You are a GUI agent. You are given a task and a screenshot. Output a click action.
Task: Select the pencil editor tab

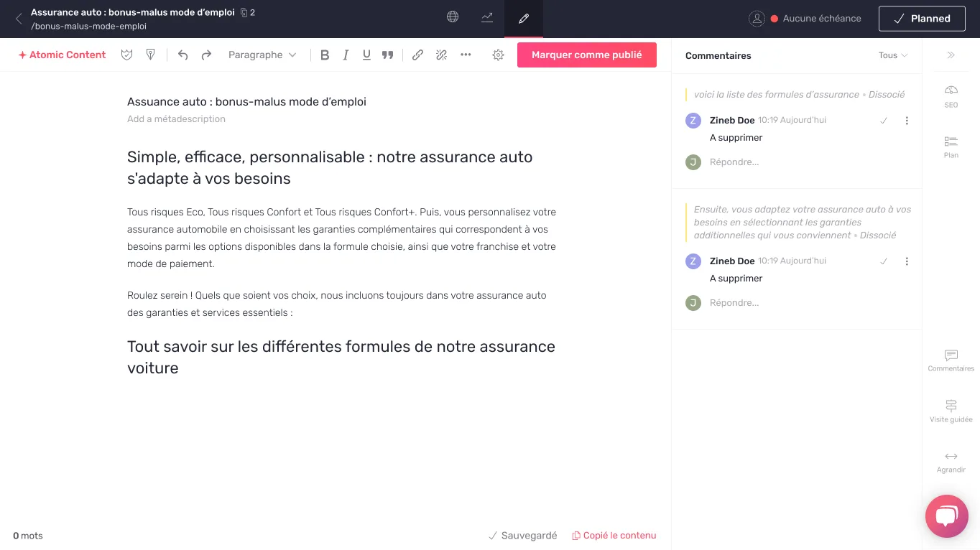coord(524,19)
